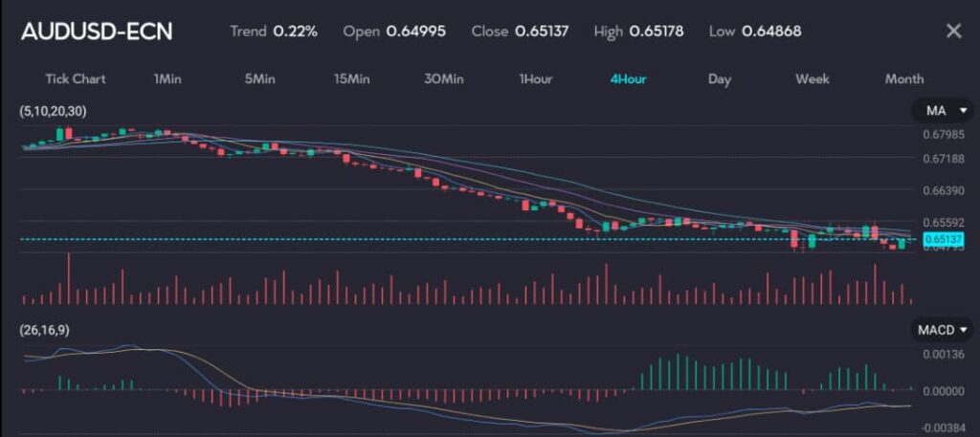The image size is (980, 437).
Task: Click the High 0.65178 value
Action: point(657,31)
